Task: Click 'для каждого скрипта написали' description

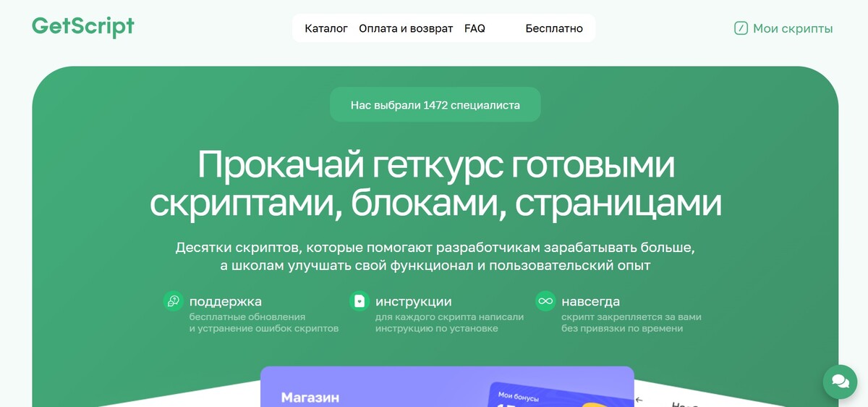Action: pos(450,317)
